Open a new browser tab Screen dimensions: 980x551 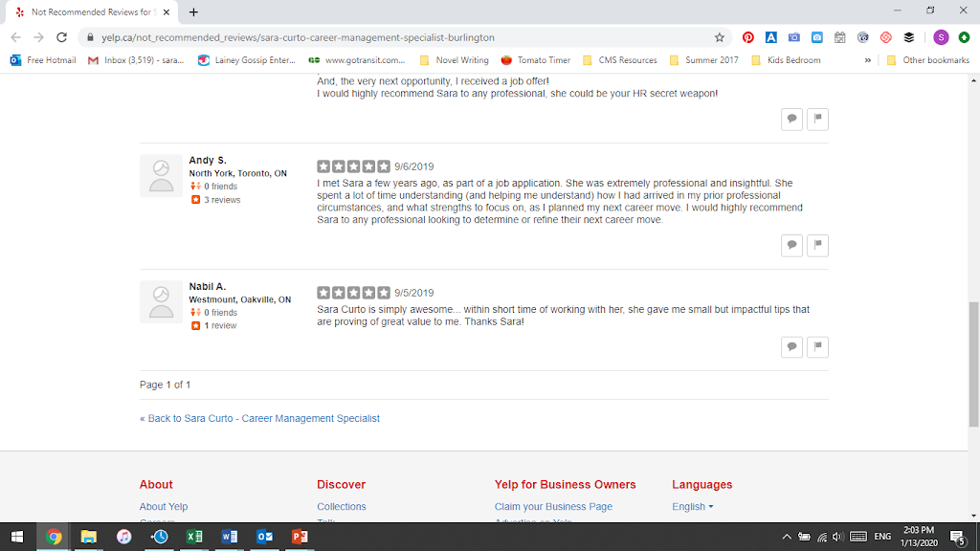193,12
